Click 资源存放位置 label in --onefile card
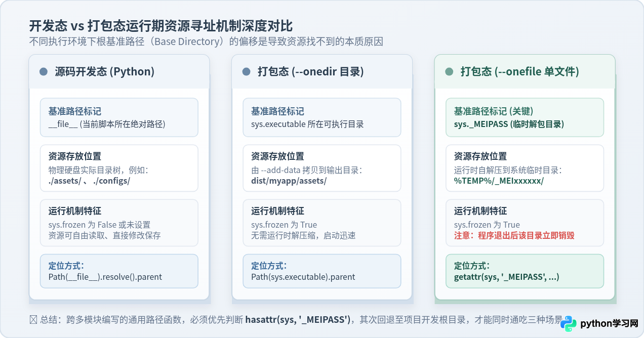Viewport: 644px width, 338px height. 481,156
